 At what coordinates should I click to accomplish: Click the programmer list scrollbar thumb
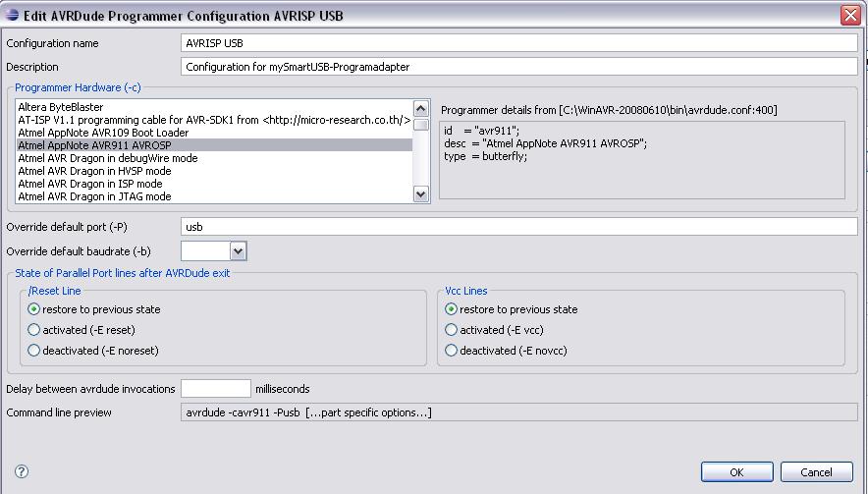(420, 125)
